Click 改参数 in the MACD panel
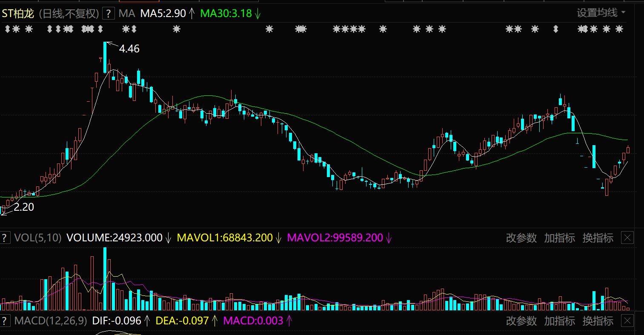The width and height of the screenshot is (644, 335). (521, 321)
